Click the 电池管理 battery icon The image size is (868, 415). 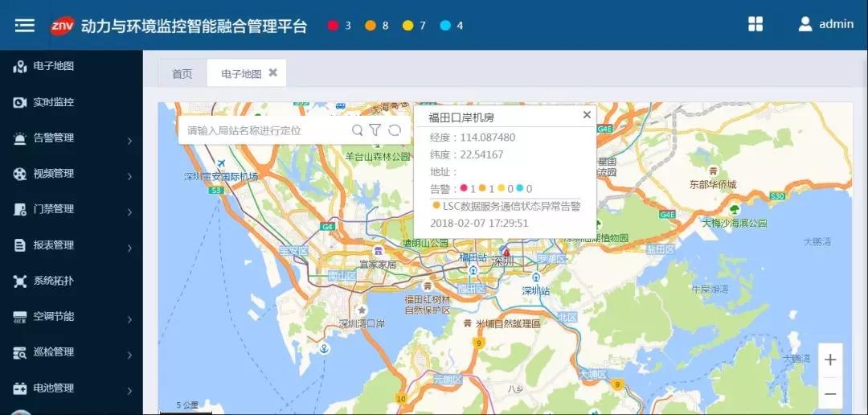tap(20, 388)
